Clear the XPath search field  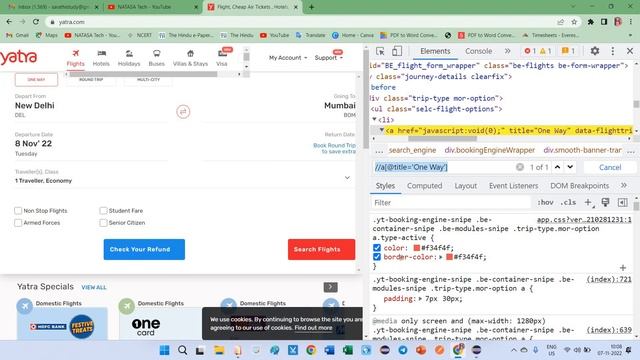tap(520, 167)
